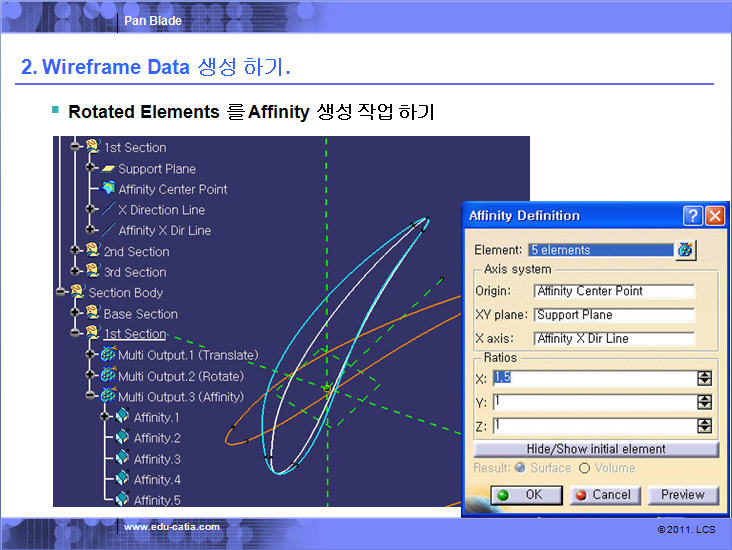The image size is (732, 550).
Task: Select the Volume result radio button
Action: coord(585,468)
